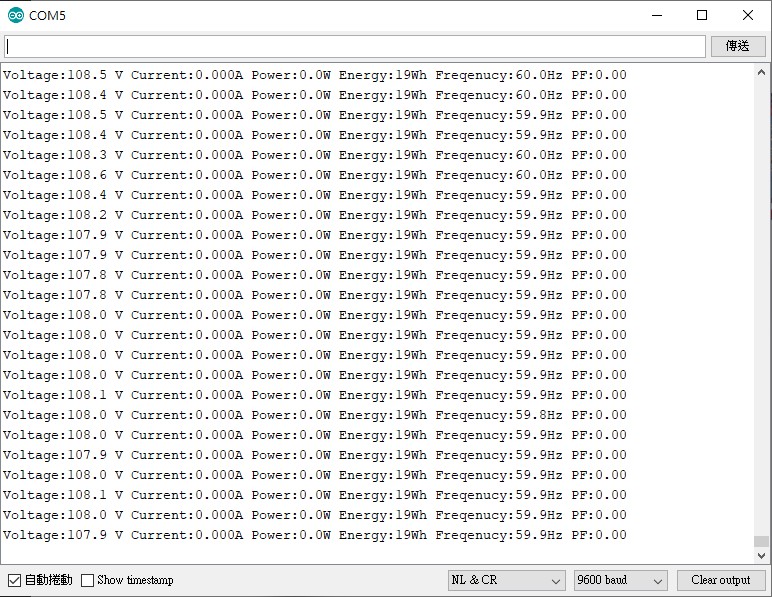Click the output line showing 59.8Hz frequency
This screenshot has width=772, height=597.
[314, 415]
